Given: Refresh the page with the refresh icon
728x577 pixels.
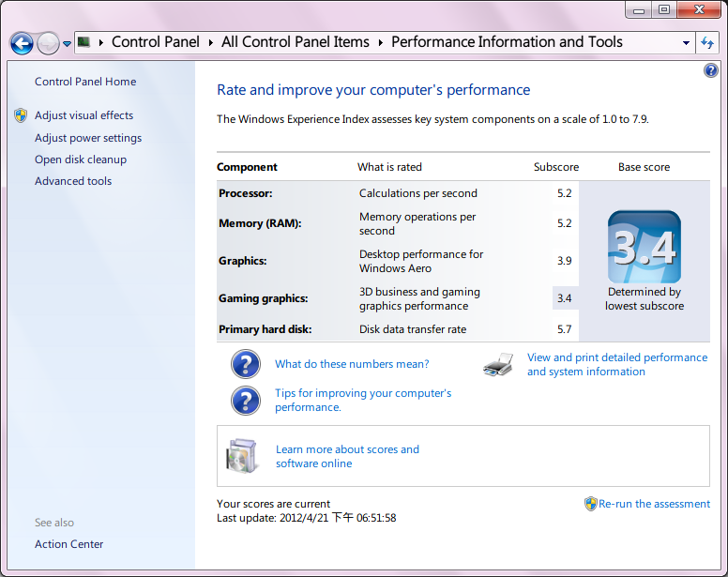Looking at the screenshot, I should [707, 43].
